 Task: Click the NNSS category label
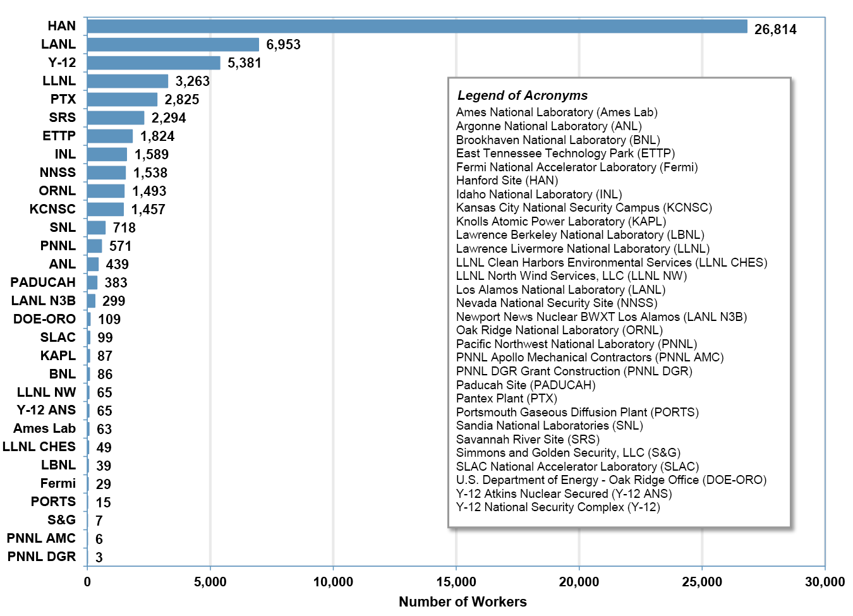click(57, 172)
